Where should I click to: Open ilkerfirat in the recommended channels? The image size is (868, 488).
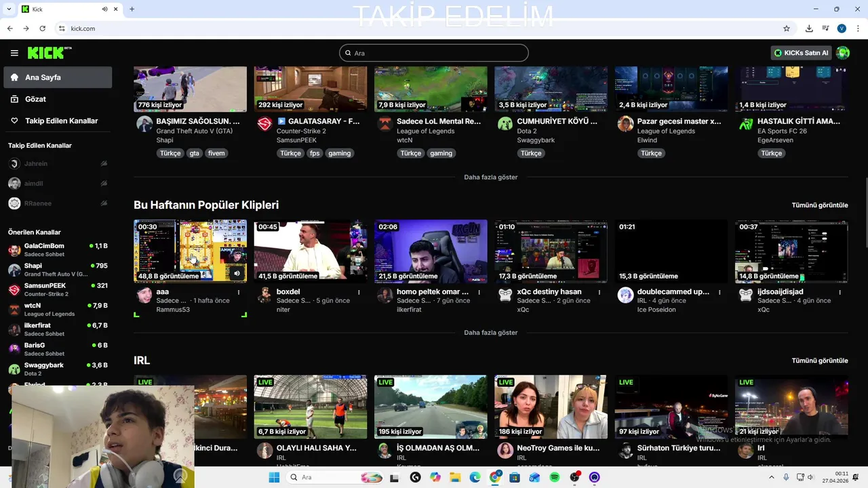click(x=58, y=329)
